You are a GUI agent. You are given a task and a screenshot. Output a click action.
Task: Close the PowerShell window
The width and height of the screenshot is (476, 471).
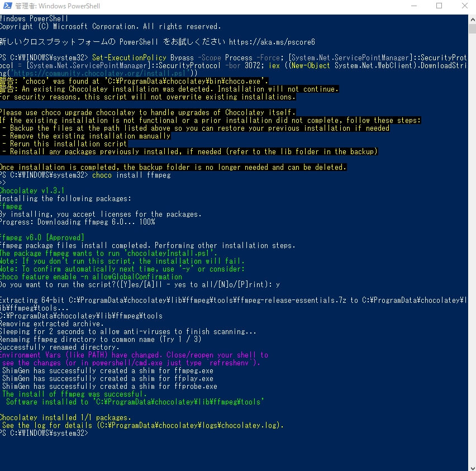pos(464,6)
